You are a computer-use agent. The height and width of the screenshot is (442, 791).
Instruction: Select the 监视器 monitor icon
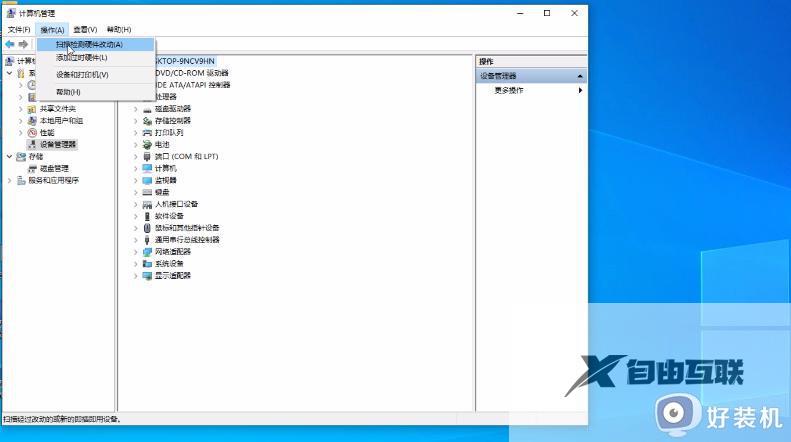(x=147, y=180)
